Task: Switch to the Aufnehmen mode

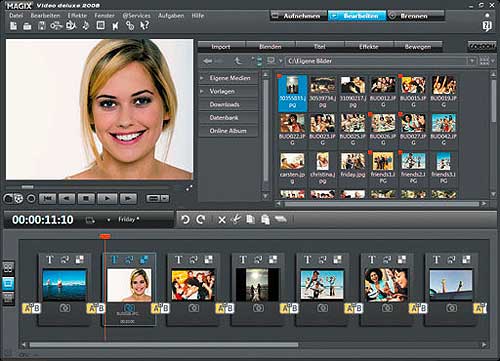Action: (x=298, y=16)
